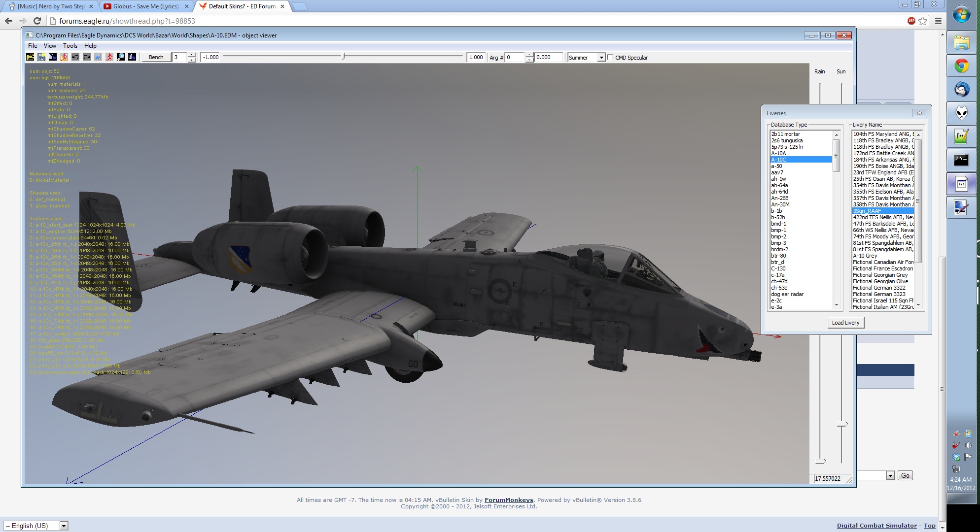Click the 0.000 argument value field
Screen dimensions: 980x532
point(549,57)
